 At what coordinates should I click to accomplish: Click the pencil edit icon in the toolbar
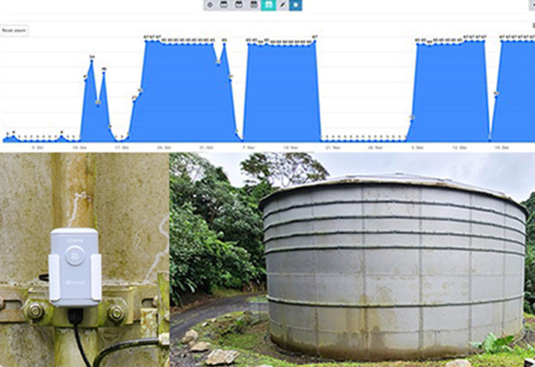pyautogui.click(x=283, y=5)
